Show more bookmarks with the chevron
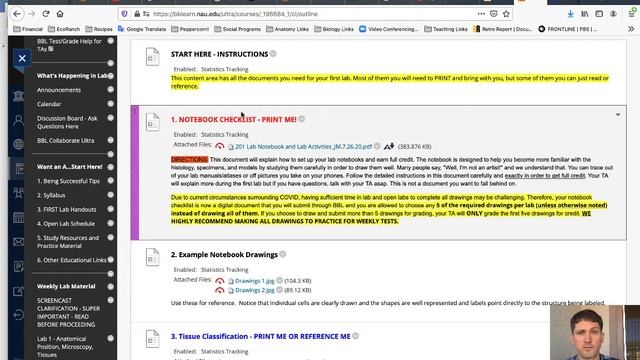This screenshot has height=360, width=640. [631, 29]
